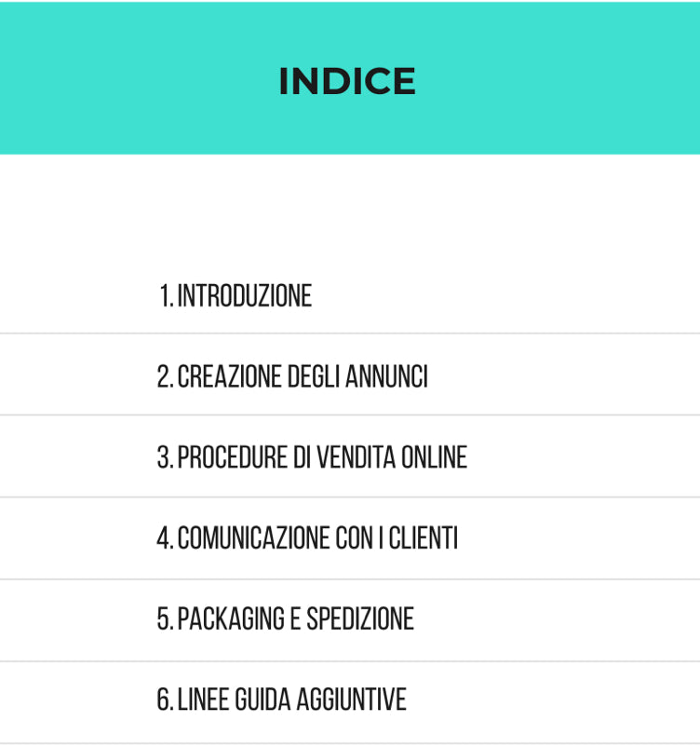Screen dimensions: 700x748
Task: Click number 5 before Packaging
Action: click(164, 619)
